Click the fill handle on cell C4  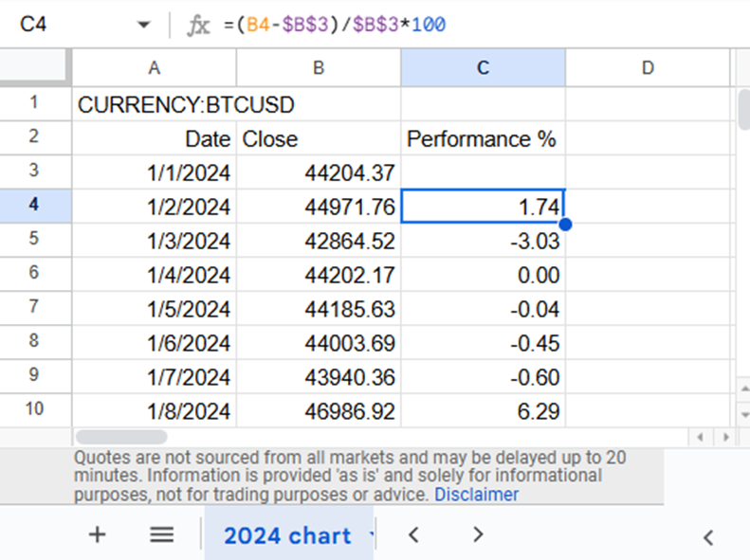565,225
